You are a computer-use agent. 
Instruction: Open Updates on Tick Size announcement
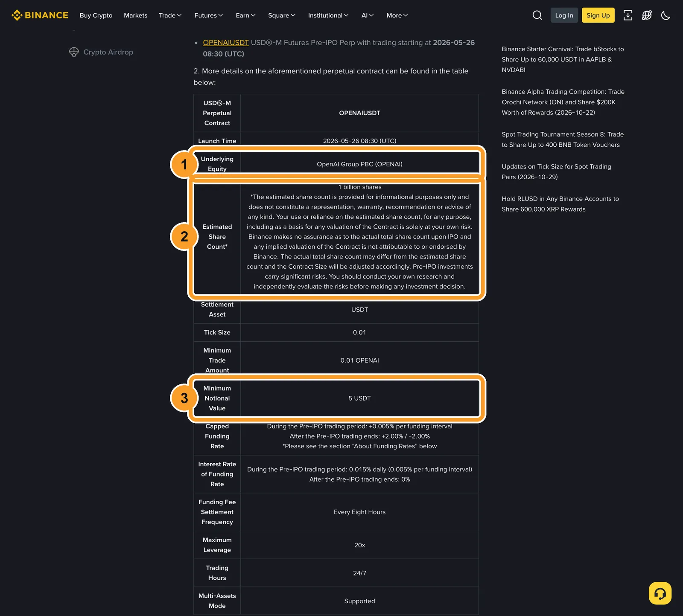[556, 171]
